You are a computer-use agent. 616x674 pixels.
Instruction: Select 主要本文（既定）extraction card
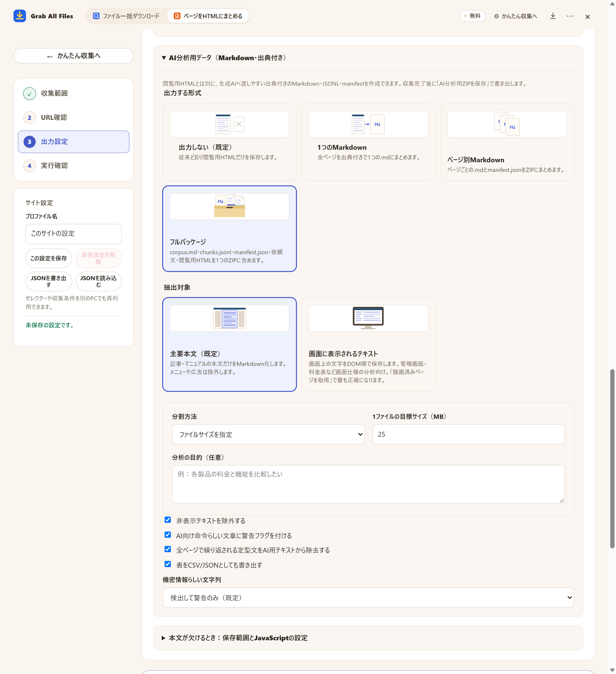pyautogui.click(x=229, y=344)
